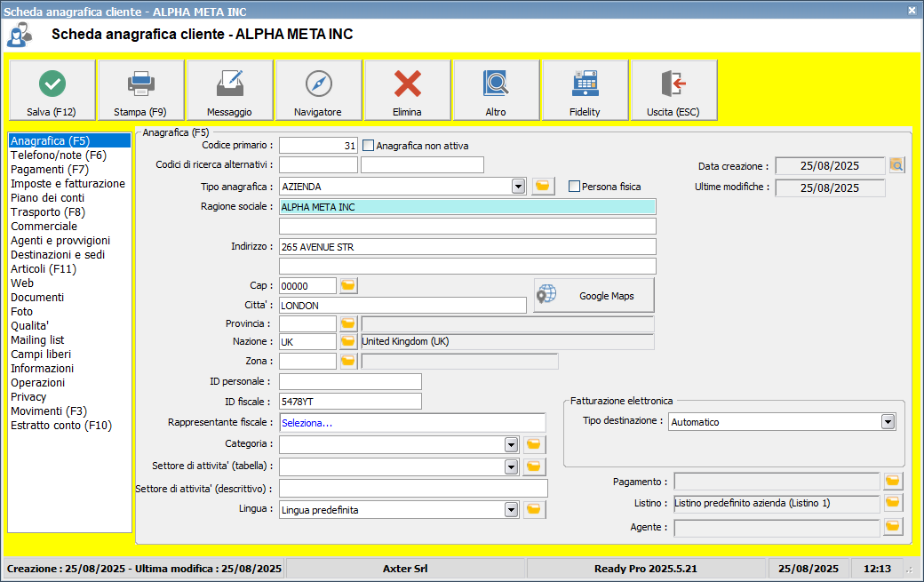
Task: Click the Citta' field containing LONDON
Action: 402,305
